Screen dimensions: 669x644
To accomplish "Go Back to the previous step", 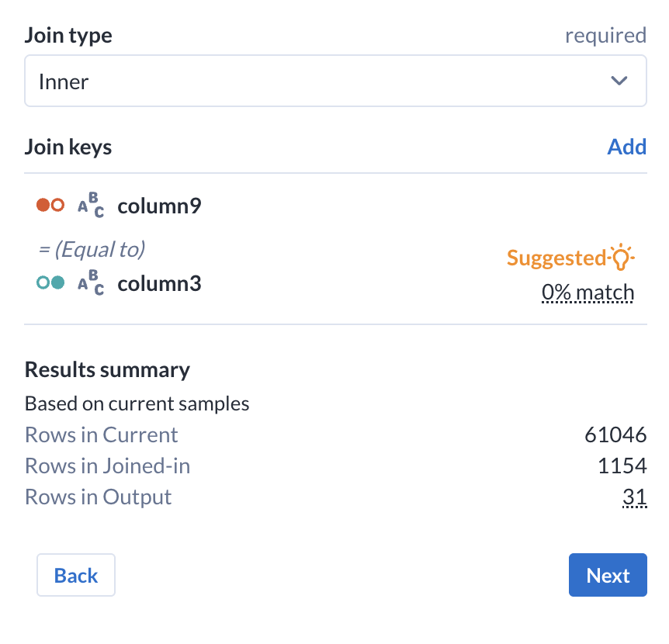I will click(76, 575).
